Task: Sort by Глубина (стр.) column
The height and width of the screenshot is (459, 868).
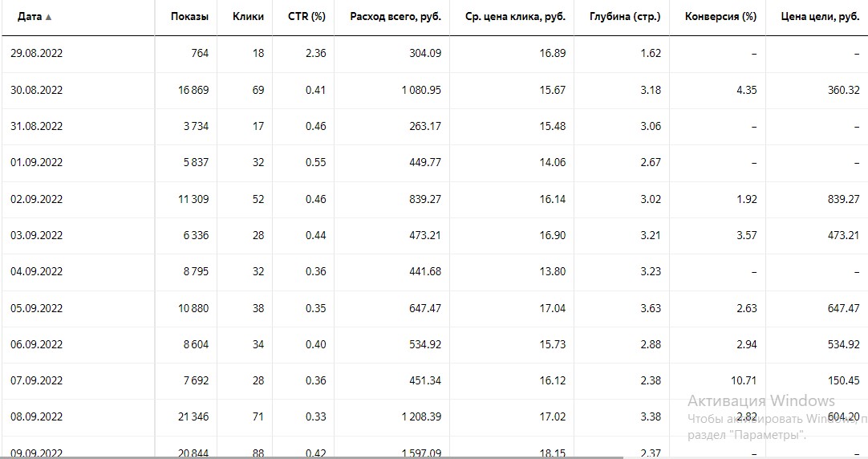Action: tap(625, 17)
